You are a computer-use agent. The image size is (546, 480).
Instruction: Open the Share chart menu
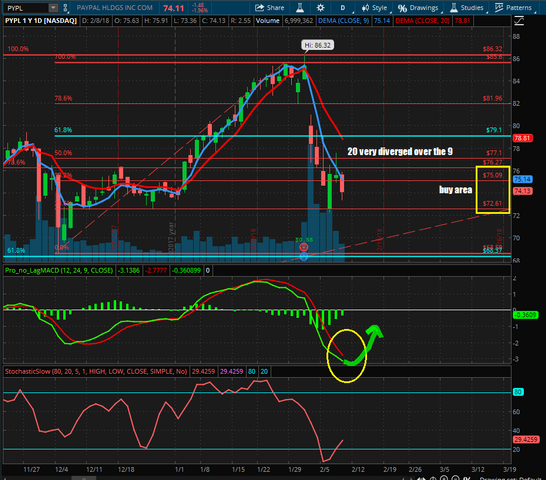tap(270, 8)
